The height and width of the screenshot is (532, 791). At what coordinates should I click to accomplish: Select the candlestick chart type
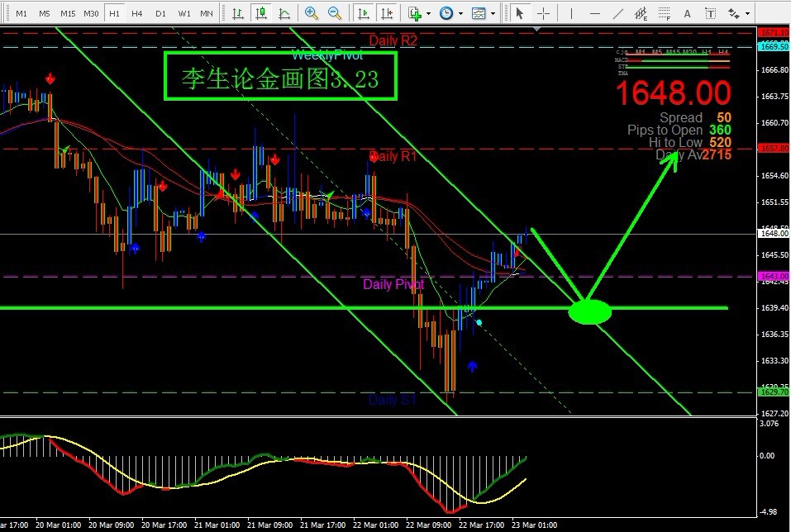(262, 13)
